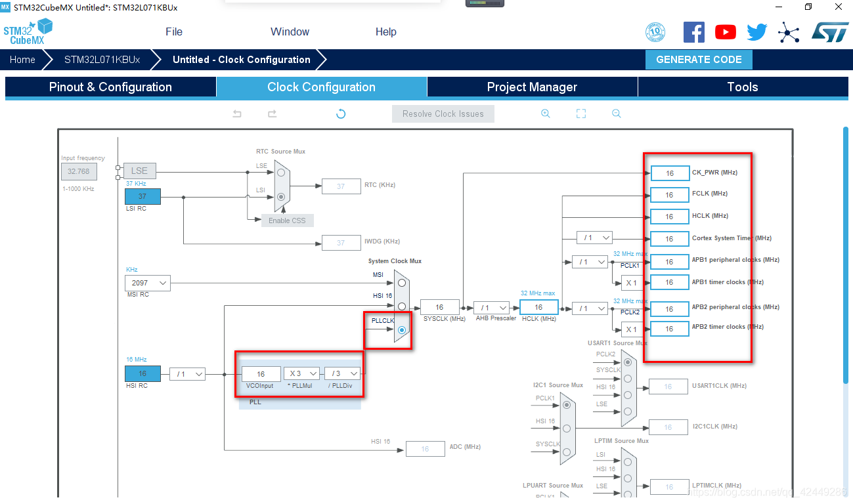Click the VCOInput value field

(x=261, y=373)
